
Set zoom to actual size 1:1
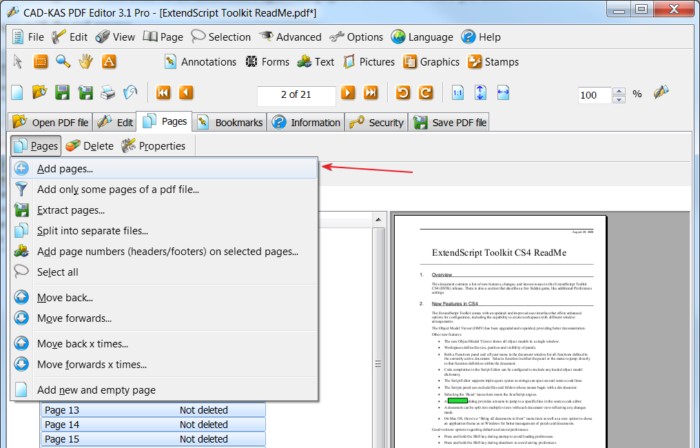pyautogui.click(x=457, y=93)
